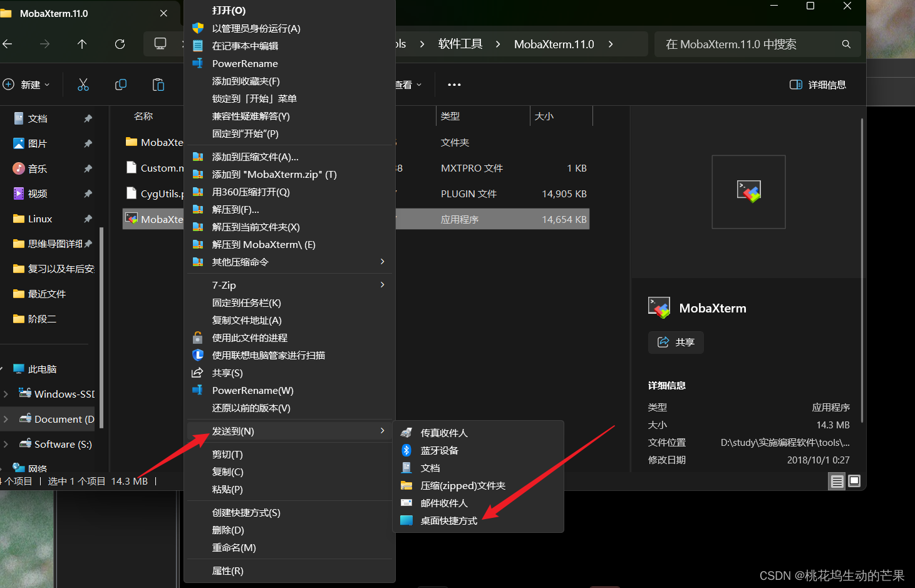Click the Cut scissors icon in toolbar
Image resolution: width=915 pixels, height=588 pixels.
(83, 85)
